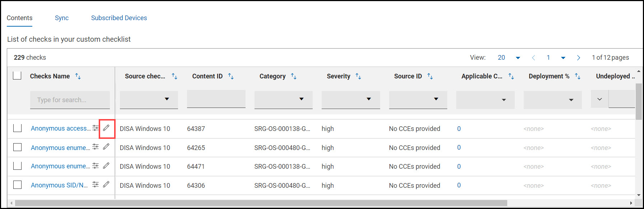Sort table by Severity column arrows
Image resolution: width=644 pixels, height=209 pixels.
(x=358, y=76)
